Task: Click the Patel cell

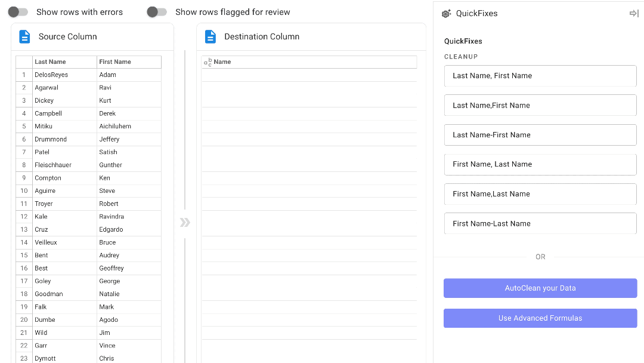Action: tap(64, 152)
